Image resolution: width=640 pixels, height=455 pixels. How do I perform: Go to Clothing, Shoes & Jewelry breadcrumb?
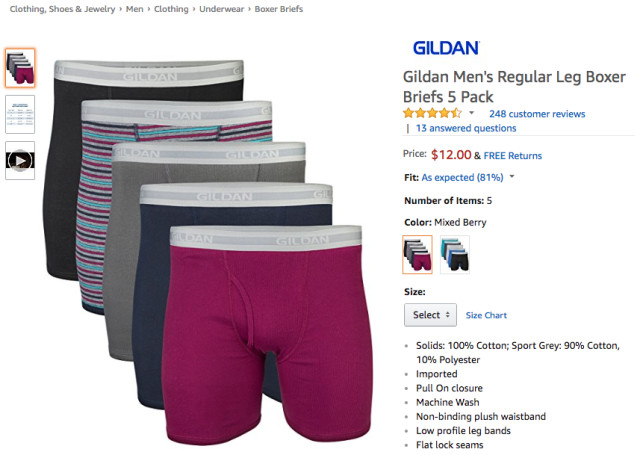[x=62, y=9]
